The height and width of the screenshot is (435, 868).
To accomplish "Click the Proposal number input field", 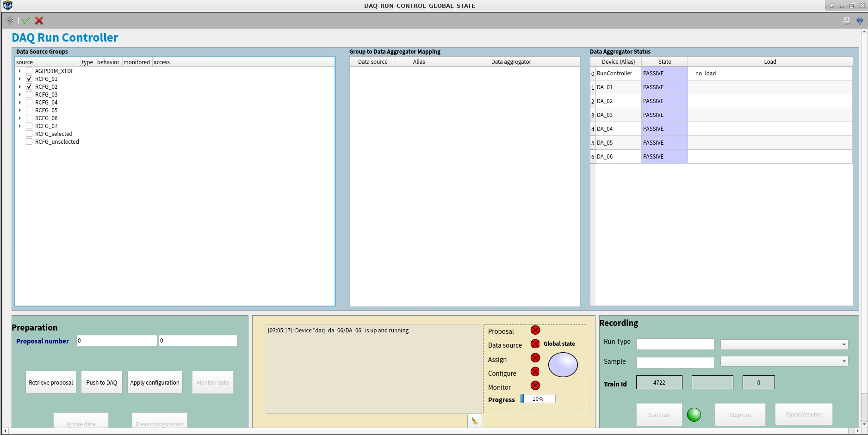I will click(116, 340).
